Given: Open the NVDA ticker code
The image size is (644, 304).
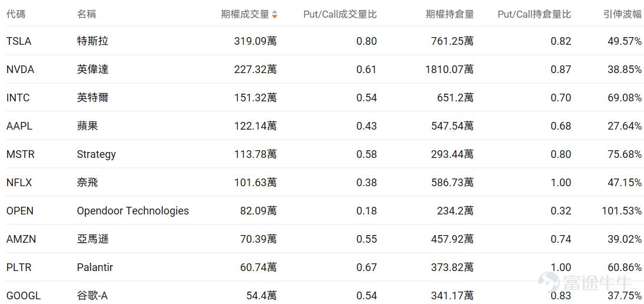Looking at the screenshot, I should click(x=20, y=70).
